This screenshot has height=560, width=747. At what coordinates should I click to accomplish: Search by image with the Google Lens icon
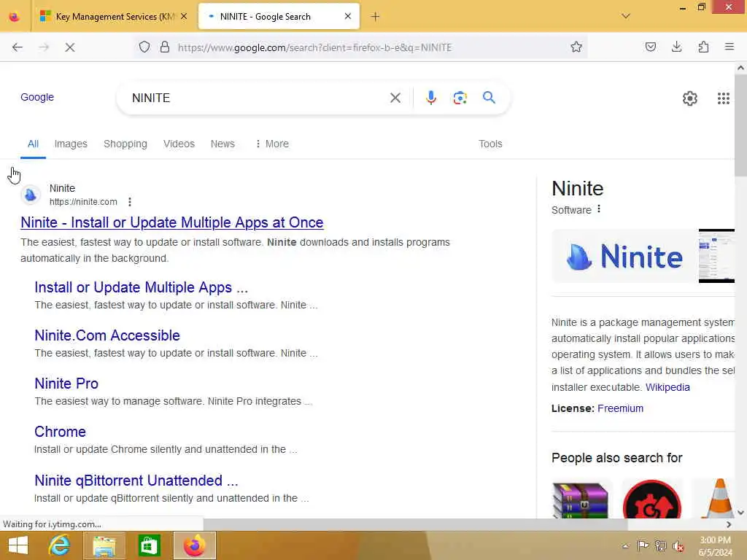pos(460,98)
